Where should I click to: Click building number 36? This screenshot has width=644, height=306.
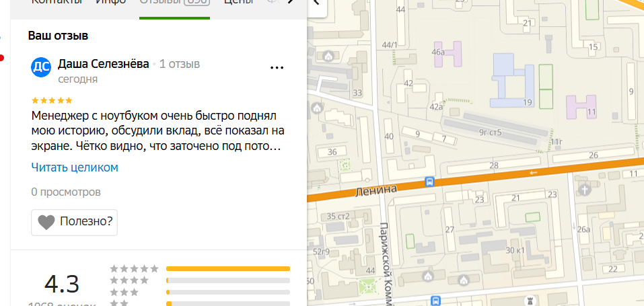pyautogui.click(x=332, y=152)
